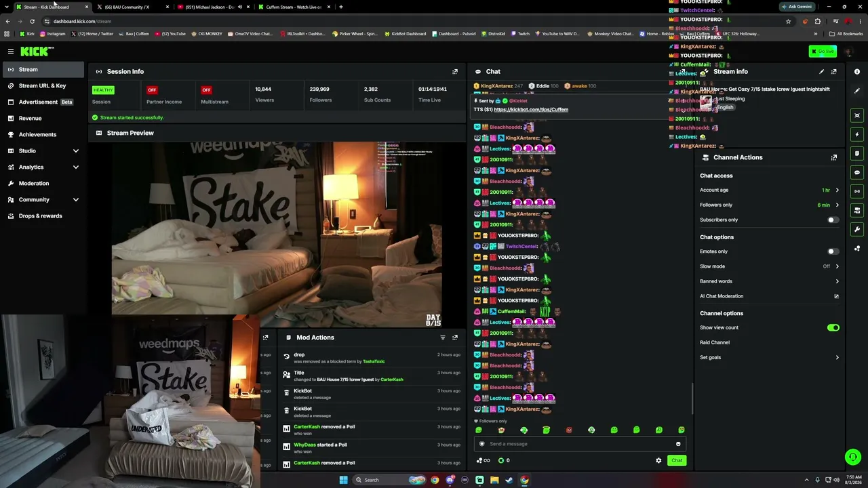Open chat settings gear
Screen dimensions: 868x488
[x=658, y=461]
